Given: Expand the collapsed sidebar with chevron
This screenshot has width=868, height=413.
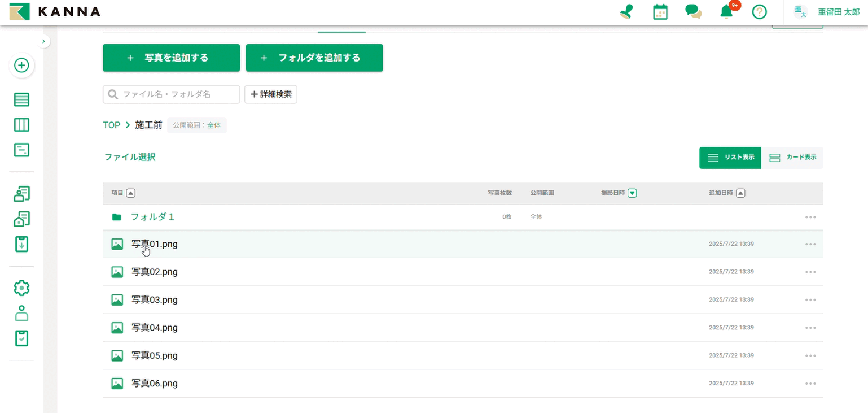Looking at the screenshot, I should [x=44, y=41].
